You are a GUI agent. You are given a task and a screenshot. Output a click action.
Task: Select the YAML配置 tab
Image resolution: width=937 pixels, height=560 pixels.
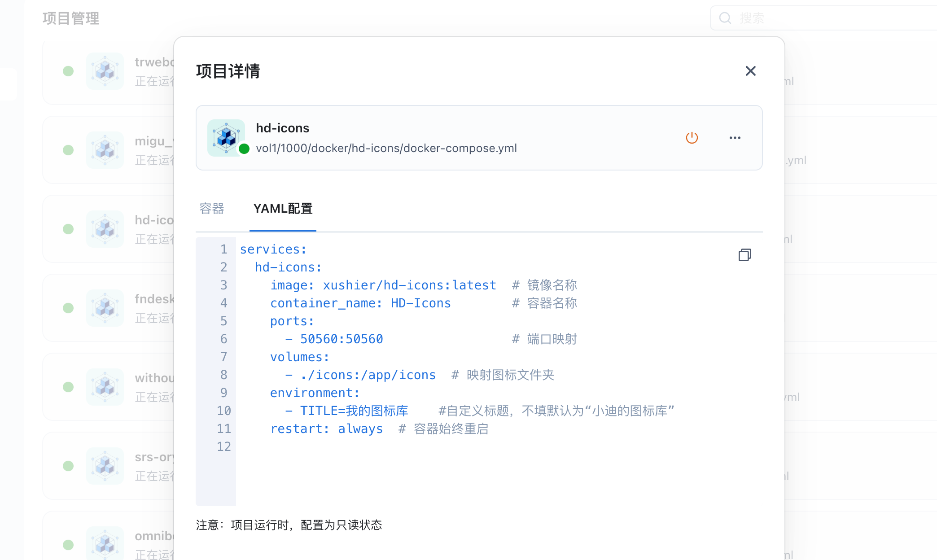tap(283, 209)
